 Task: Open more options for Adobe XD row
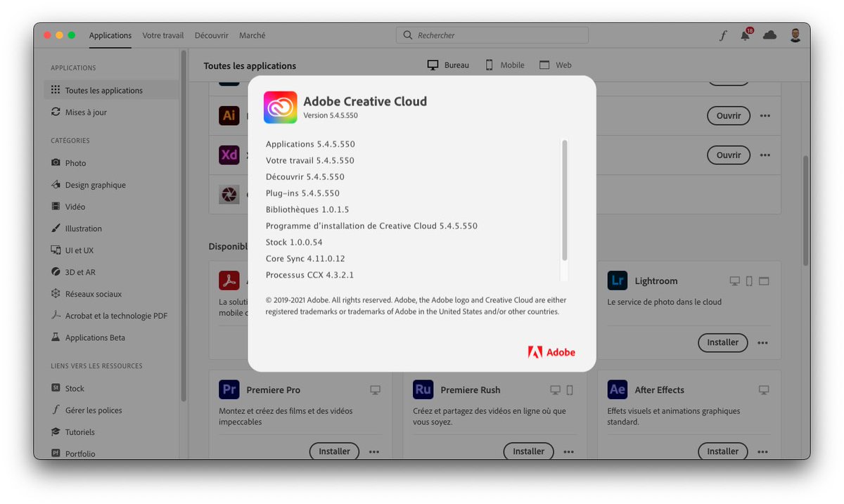point(765,155)
